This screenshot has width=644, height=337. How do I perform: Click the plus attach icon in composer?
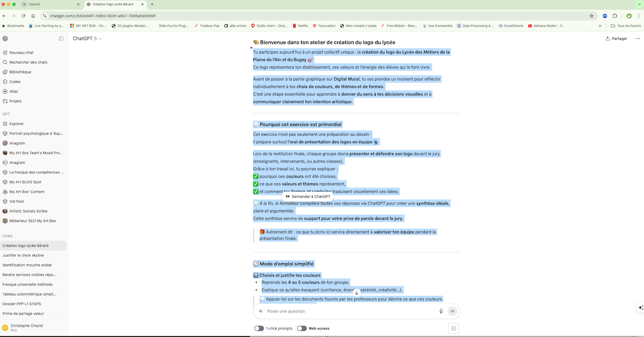click(x=261, y=311)
